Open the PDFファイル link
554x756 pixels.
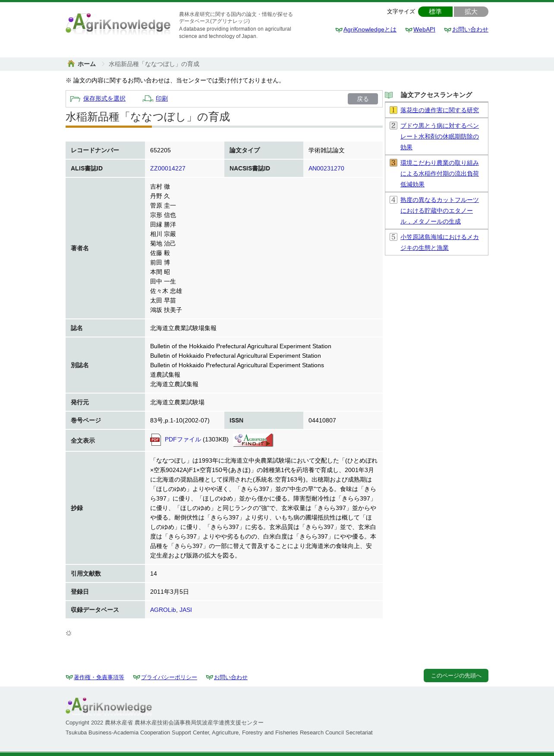click(183, 439)
